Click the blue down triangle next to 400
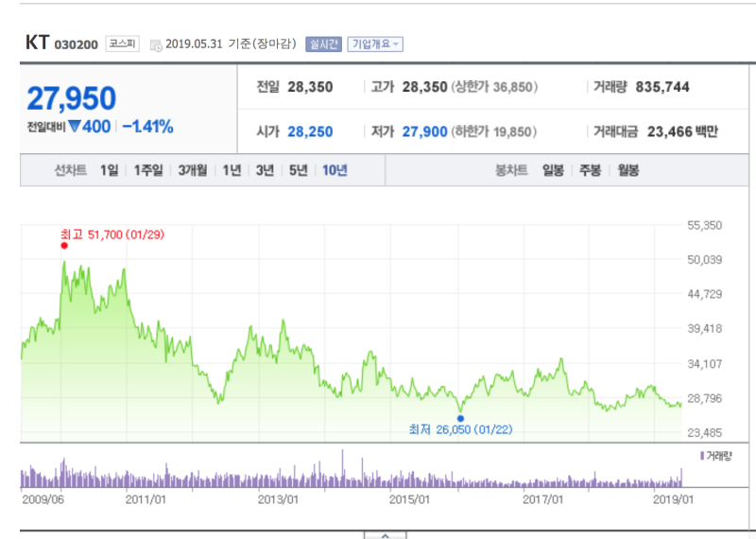 75,127
